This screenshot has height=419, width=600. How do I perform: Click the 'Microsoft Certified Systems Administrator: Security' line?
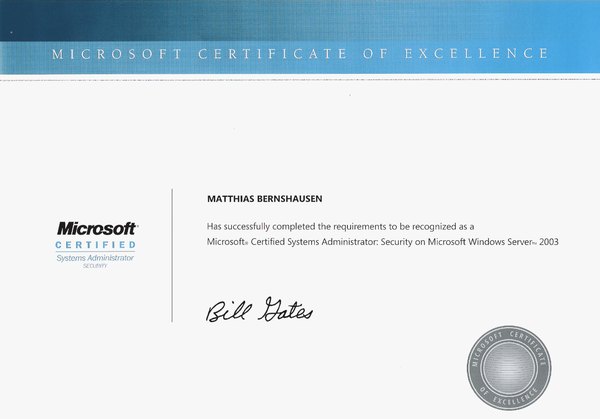click(383, 242)
